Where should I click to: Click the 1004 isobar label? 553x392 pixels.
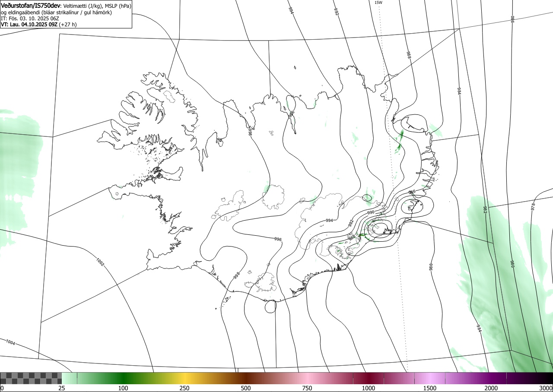click(x=10, y=343)
